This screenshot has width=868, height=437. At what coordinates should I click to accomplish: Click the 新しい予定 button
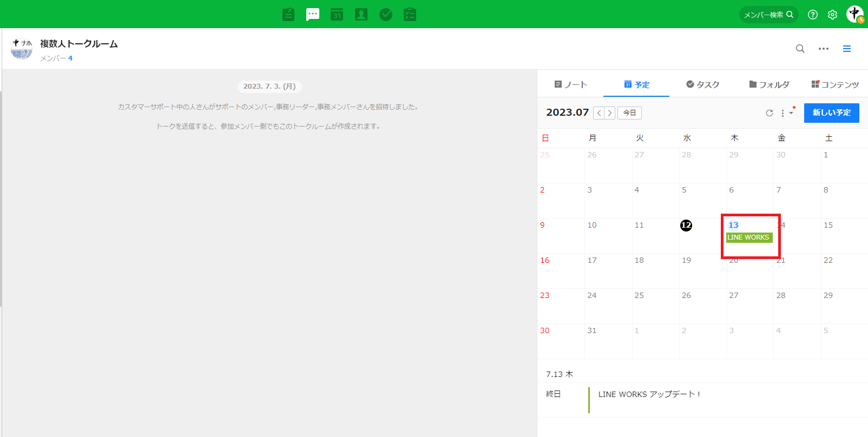pos(831,112)
